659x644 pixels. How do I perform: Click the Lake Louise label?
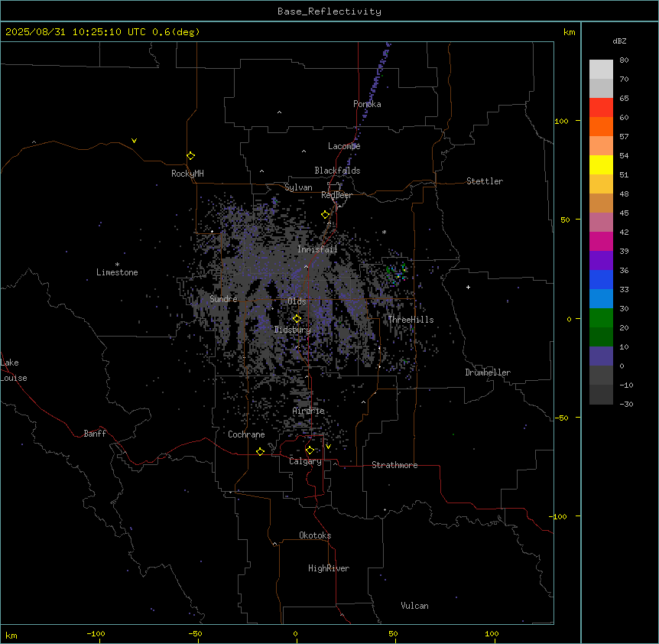[14, 370]
